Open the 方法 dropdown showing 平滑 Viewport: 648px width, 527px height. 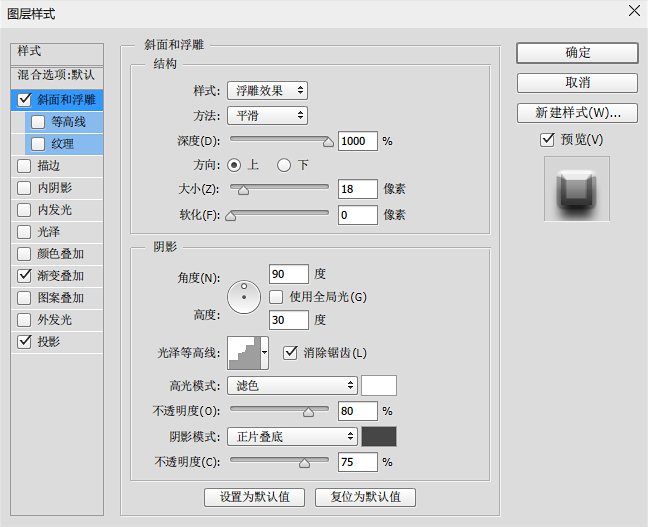(267, 116)
